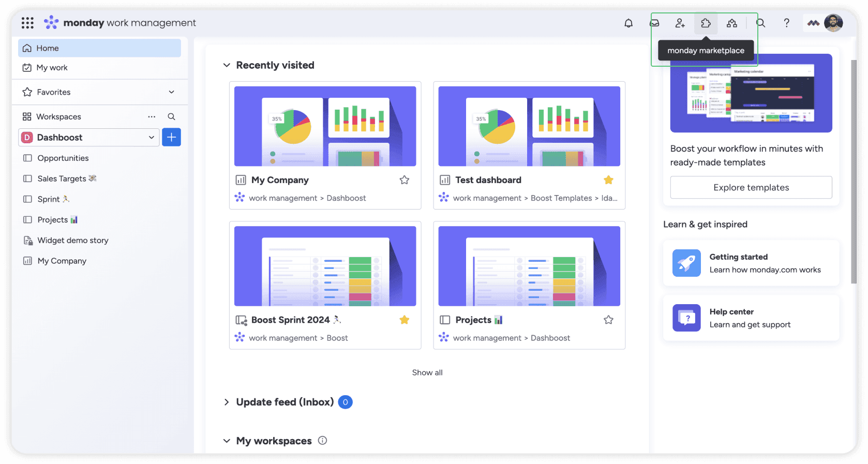868x464 pixels.
Task: Open the Boost Sprint 2024 thumbnail
Action: click(x=325, y=266)
